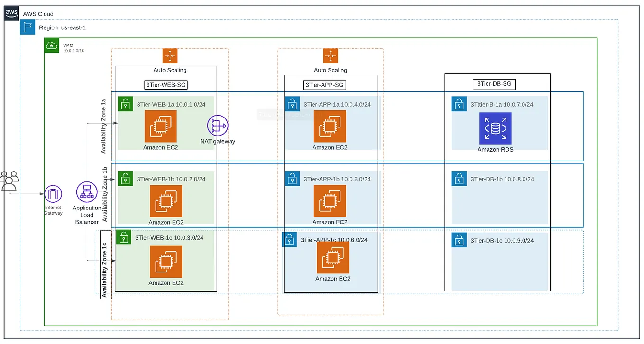Select the Auto Scaling icon above 3Tier-APP-SG
The height and width of the screenshot is (344, 644).
[x=331, y=55]
